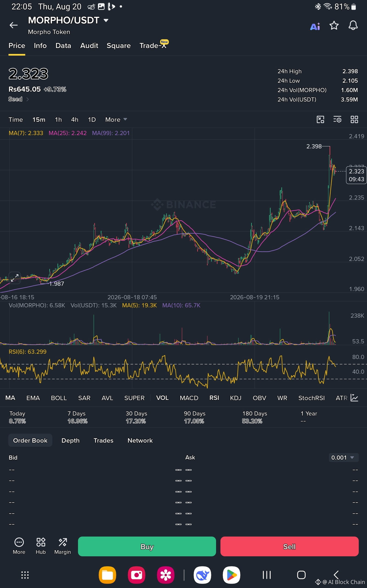This screenshot has width=367, height=588.
Task: Select the 4h timeframe
Action: point(75,119)
